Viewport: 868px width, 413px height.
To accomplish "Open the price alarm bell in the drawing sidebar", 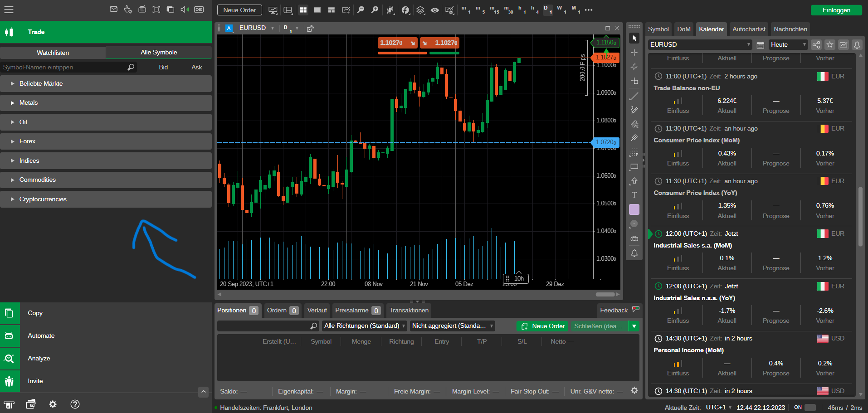I will click(634, 253).
